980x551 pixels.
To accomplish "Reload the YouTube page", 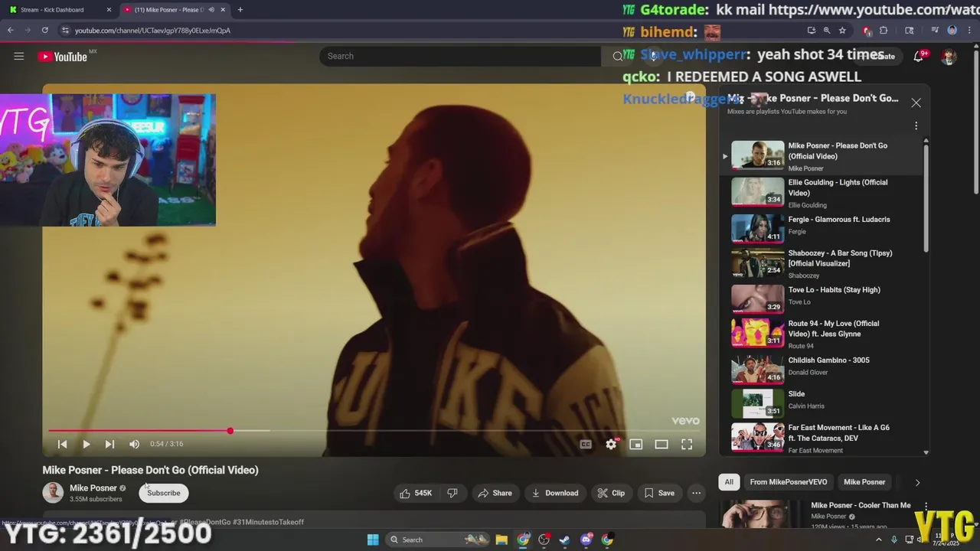I will [x=44, y=31].
